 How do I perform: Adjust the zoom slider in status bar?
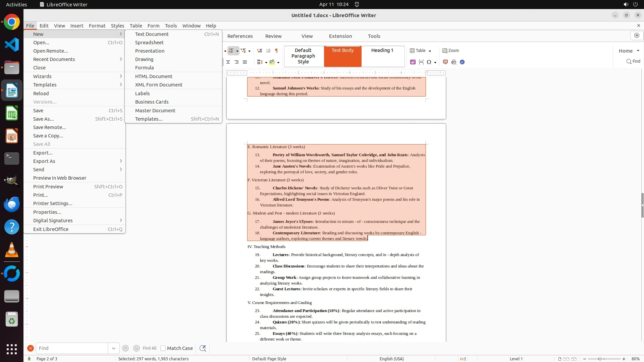pyautogui.click(x=600, y=359)
